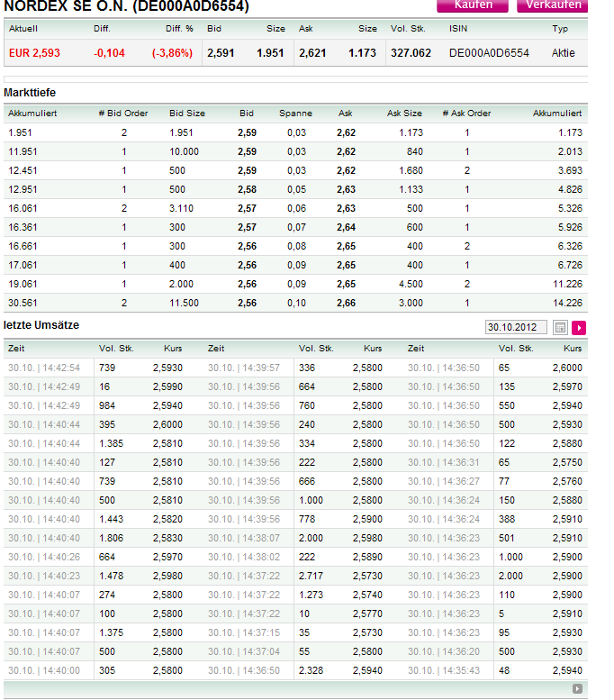Click the Ask Size column header
Image resolution: width=614 pixels, height=700 pixels.
pyautogui.click(x=404, y=114)
